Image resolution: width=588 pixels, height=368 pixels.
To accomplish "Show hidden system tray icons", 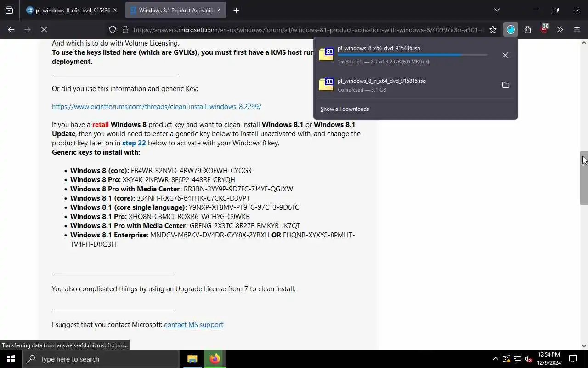I will coord(495,359).
